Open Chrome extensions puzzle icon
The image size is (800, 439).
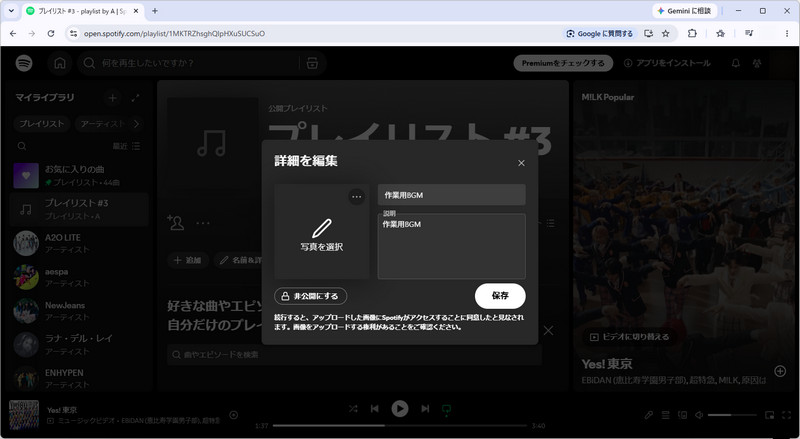point(692,34)
